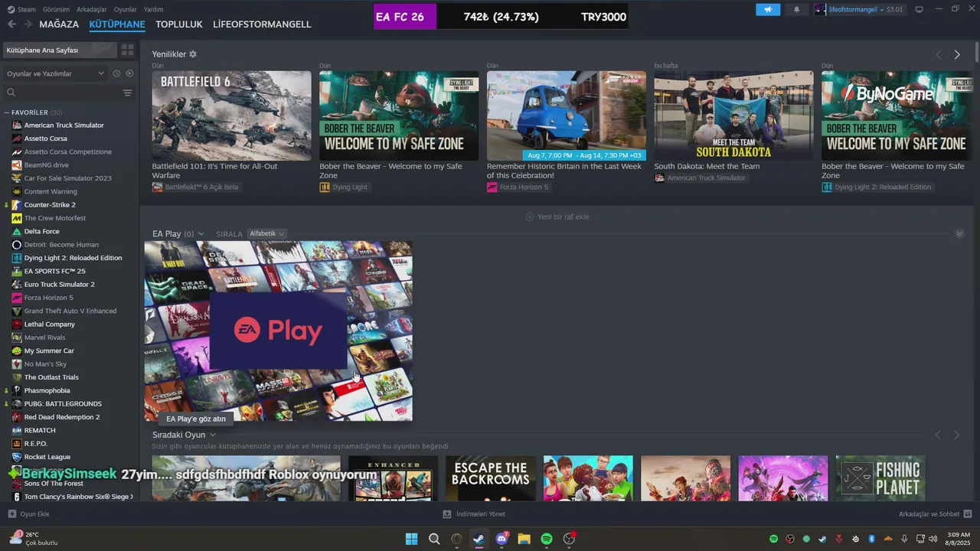The width and height of the screenshot is (980, 551).
Task: Click the $3.01 wallet balance
Action: [895, 9]
